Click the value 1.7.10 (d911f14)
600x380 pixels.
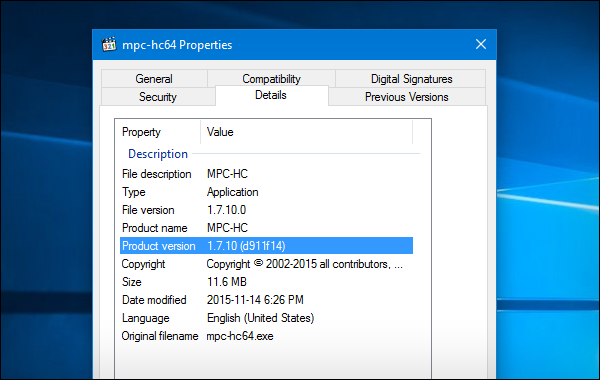pos(246,246)
